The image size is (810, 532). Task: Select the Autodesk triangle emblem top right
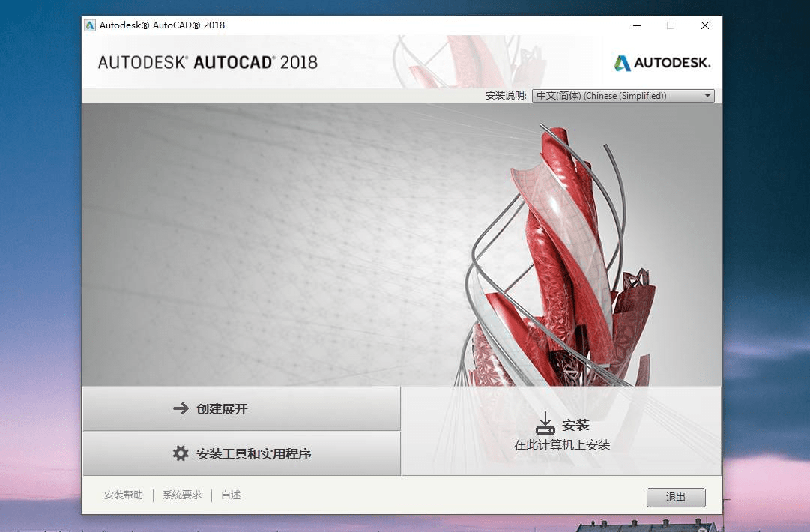(623, 64)
